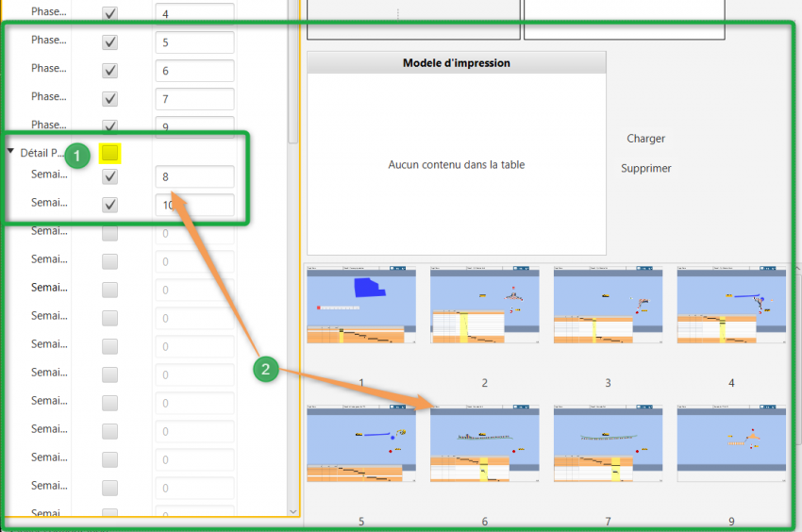Click the order field containing 7
The height and width of the screenshot is (532, 802).
pos(195,99)
